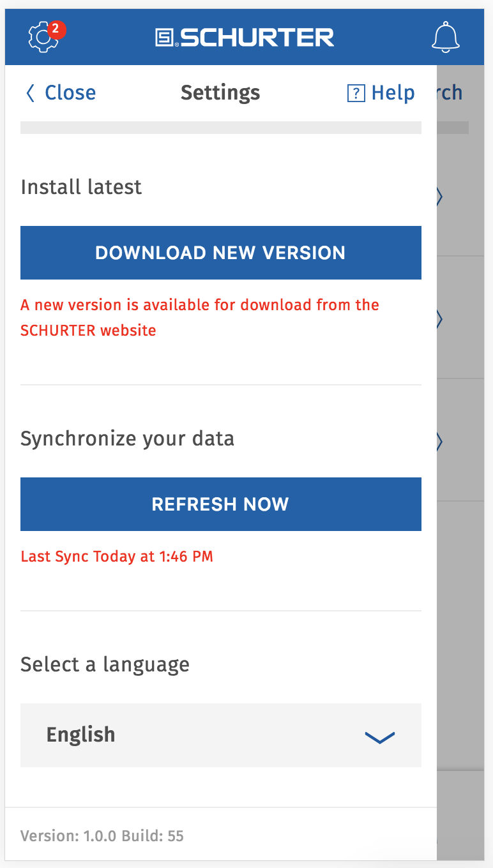Click the topmost dimmed chevron behind the panel
The height and width of the screenshot is (868, 493).
[439, 196]
